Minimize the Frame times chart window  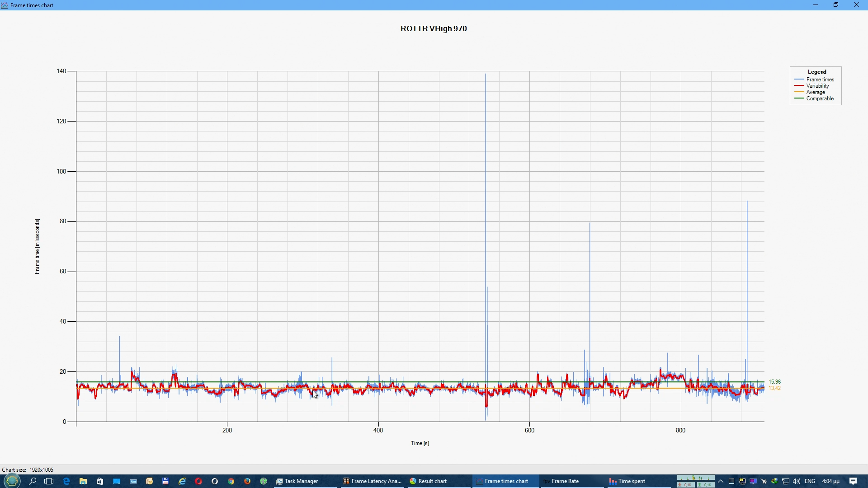pos(816,5)
